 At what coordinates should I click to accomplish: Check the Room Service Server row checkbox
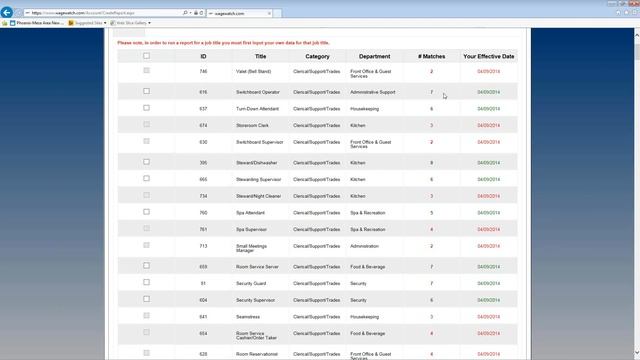click(x=147, y=266)
